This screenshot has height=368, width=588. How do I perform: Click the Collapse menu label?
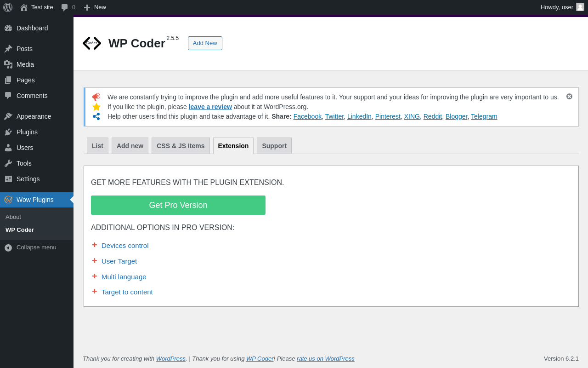point(36,247)
